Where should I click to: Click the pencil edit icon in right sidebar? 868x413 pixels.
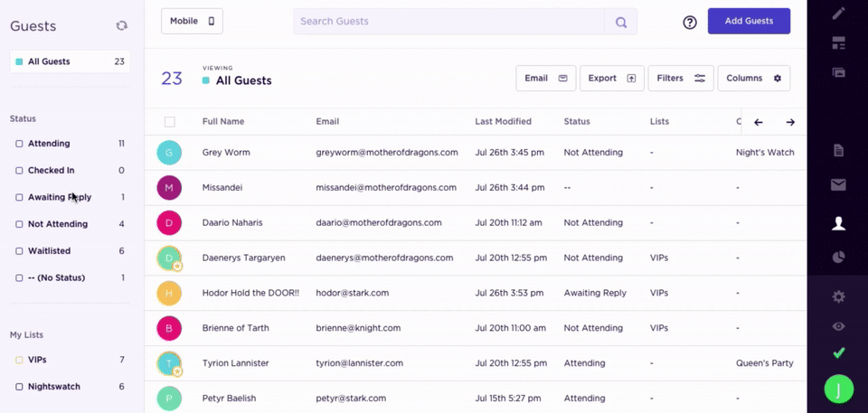(x=838, y=14)
